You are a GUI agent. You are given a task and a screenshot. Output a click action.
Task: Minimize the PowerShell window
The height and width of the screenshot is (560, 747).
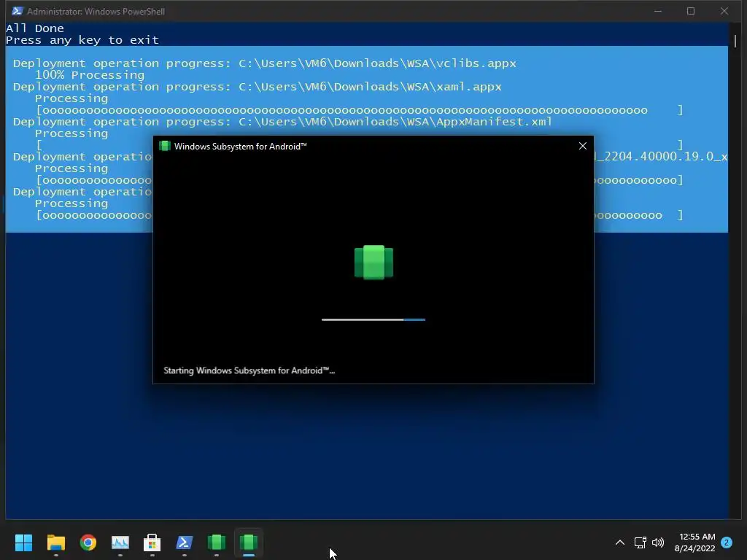pyautogui.click(x=658, y=11)
